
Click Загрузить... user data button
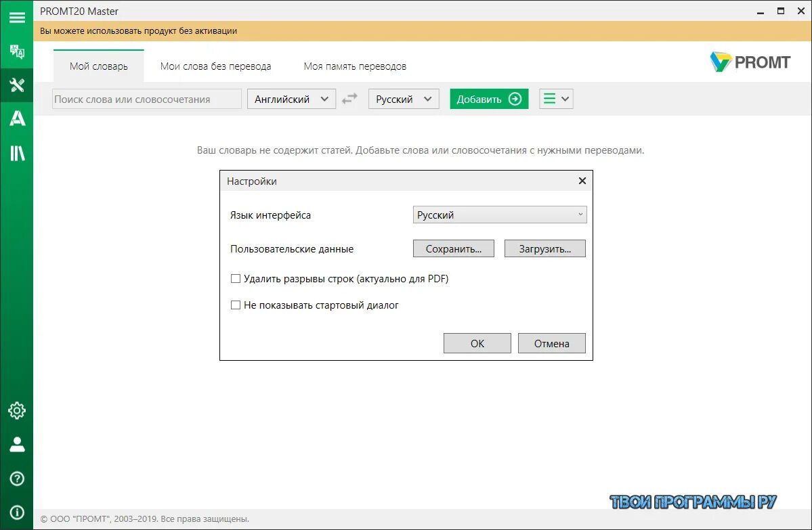tap(545, 248)
